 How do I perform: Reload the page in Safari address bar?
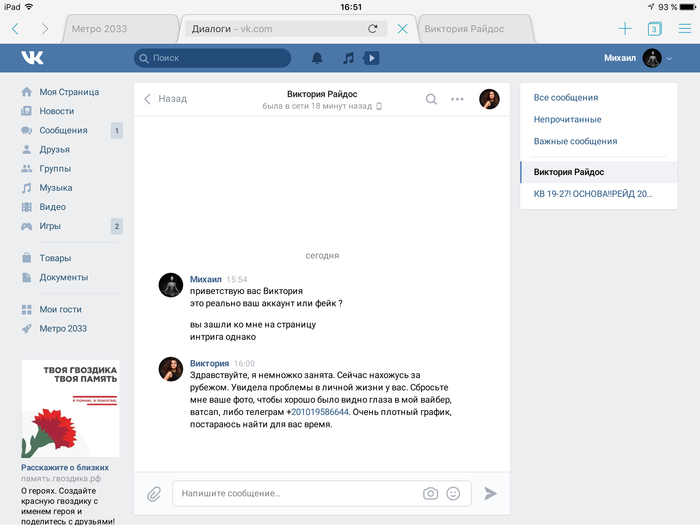(373, 29)
